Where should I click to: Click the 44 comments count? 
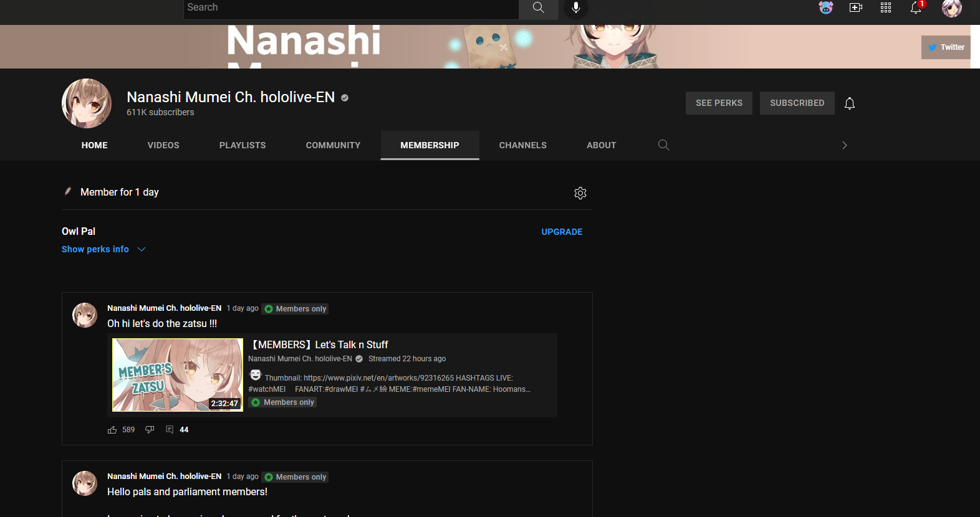[184, 430]
